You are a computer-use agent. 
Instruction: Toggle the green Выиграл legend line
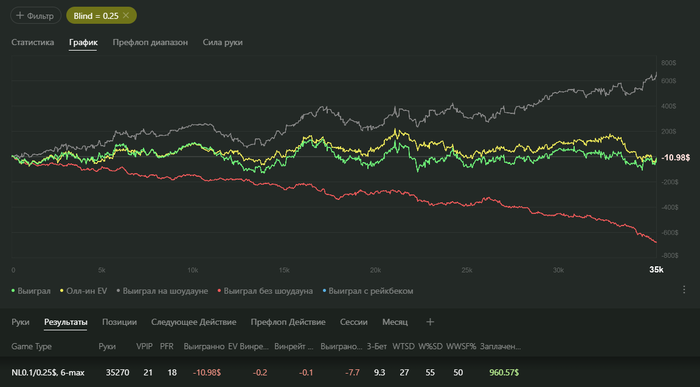click(x=31, y=291)
